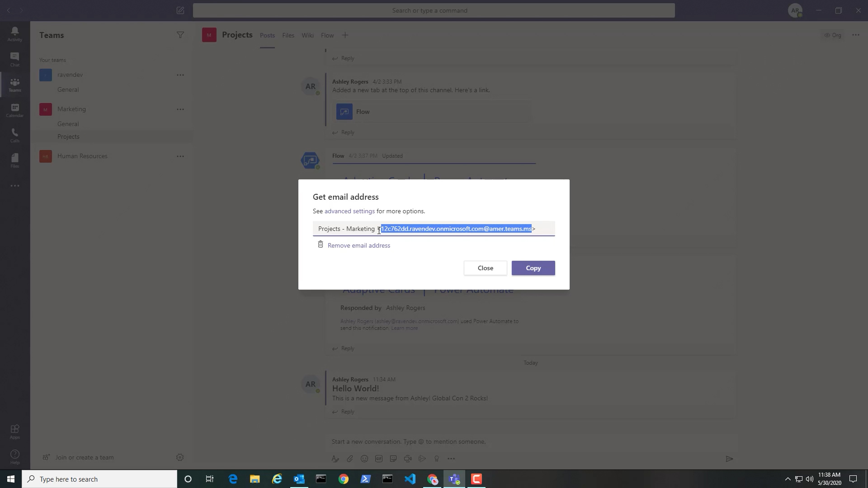Open Outlook from taskbar
This screenshot has height=488, width=868.
coord(299,479)
